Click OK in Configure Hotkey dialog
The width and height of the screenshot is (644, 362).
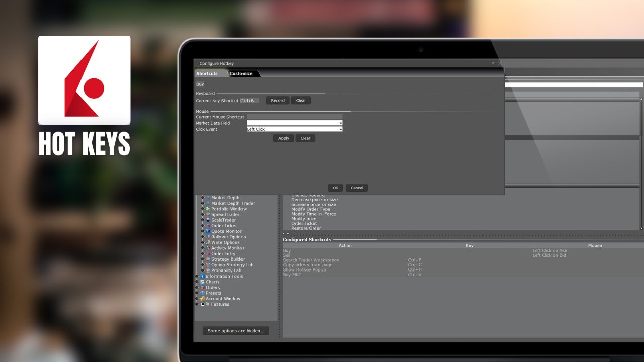pyautogui.click(x=335, y=188)
